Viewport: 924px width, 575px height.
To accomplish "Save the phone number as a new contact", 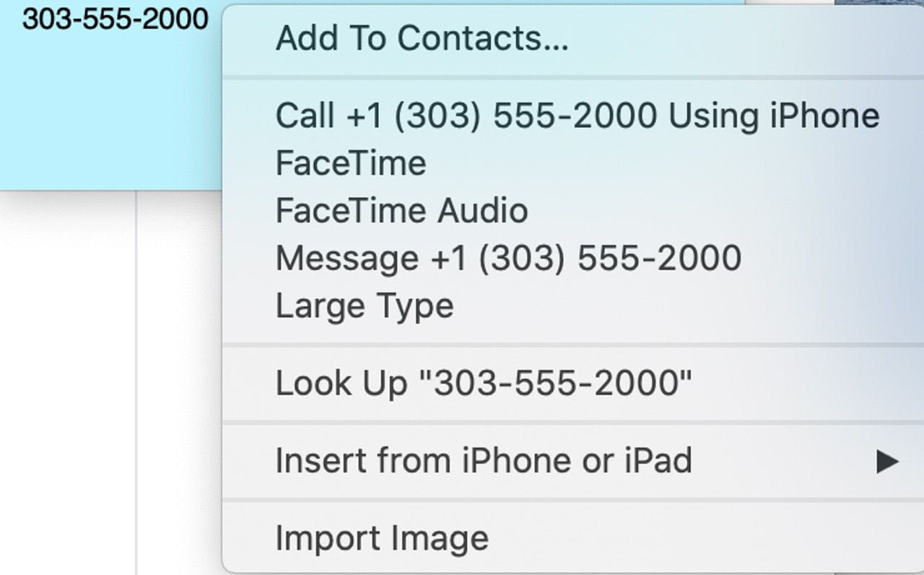I will tap(422, 38).
